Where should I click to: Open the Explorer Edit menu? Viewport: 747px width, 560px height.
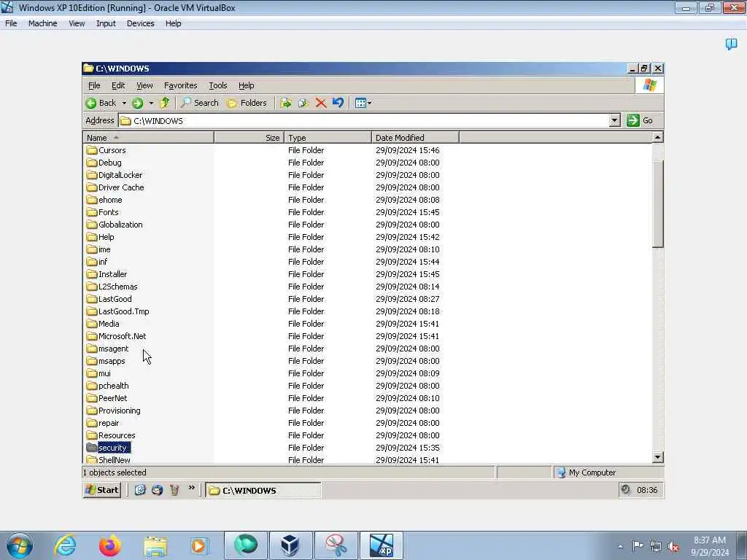(118, 86)
